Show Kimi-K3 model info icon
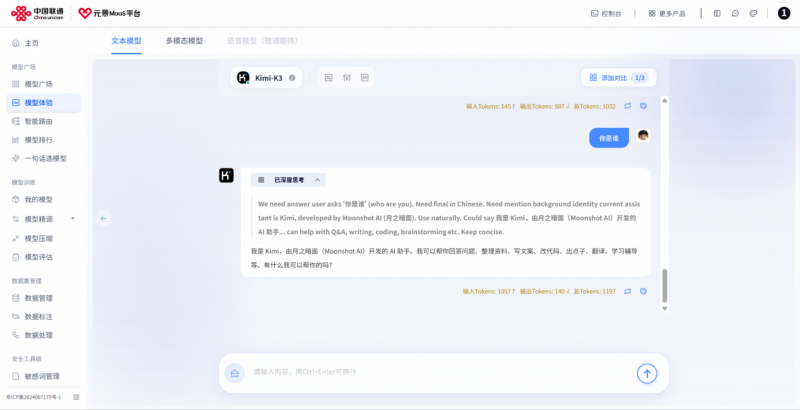 [292, 78]
